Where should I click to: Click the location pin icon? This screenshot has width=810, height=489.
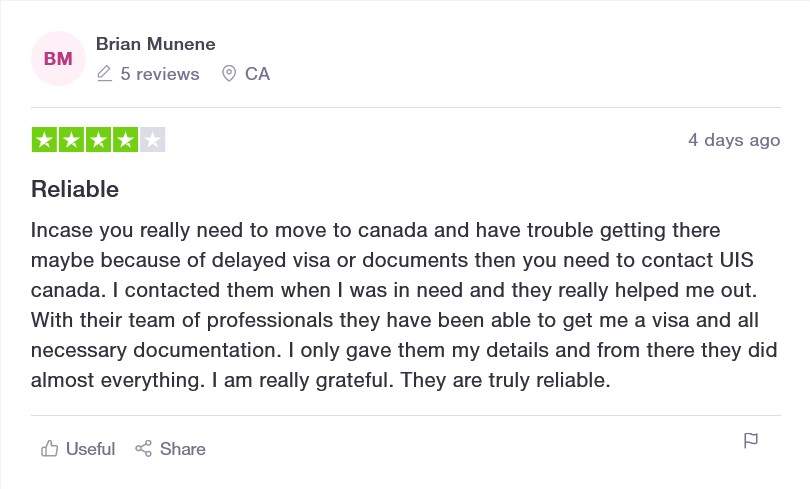tap(229, 74)
